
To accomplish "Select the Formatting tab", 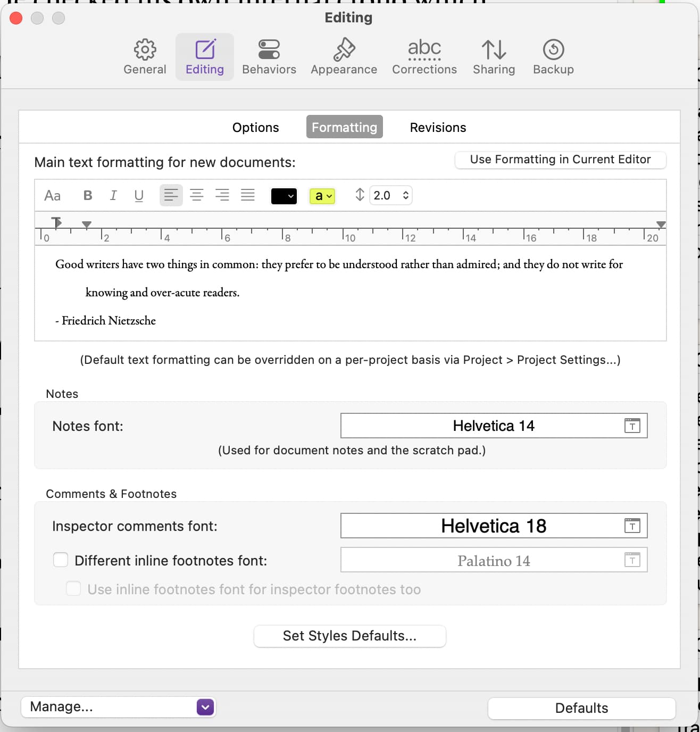I will click(x=345, y=127).
